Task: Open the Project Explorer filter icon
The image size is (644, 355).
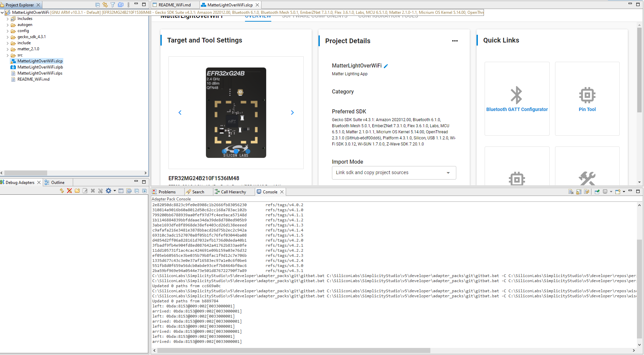Action: click(113, 5)
